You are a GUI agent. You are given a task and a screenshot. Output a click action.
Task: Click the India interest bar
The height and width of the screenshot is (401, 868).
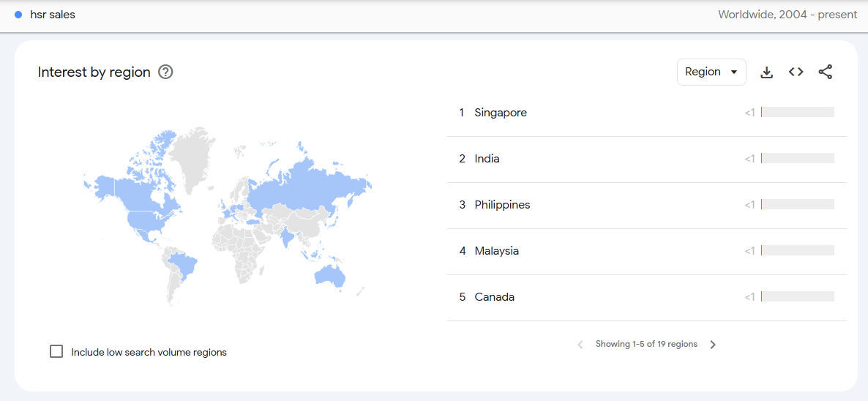click(797, 158)
